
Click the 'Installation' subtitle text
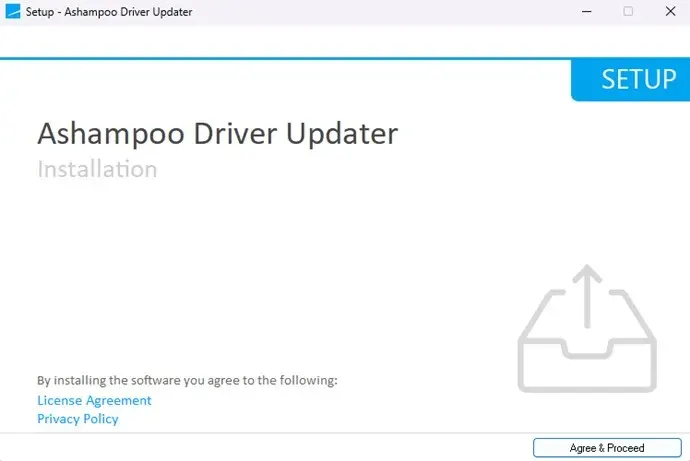click(97, 169)
